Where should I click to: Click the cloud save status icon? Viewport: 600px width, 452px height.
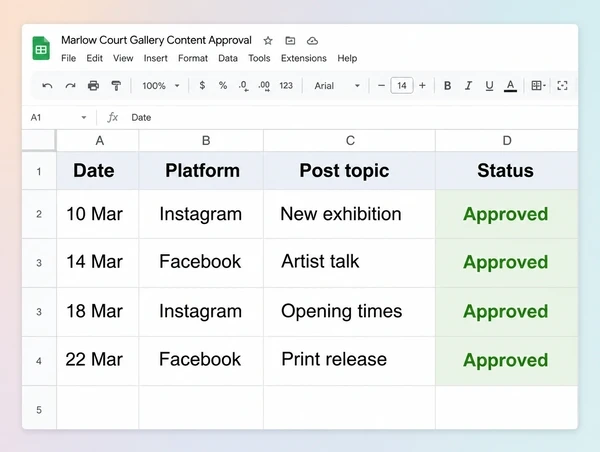[x=312, y=41]
